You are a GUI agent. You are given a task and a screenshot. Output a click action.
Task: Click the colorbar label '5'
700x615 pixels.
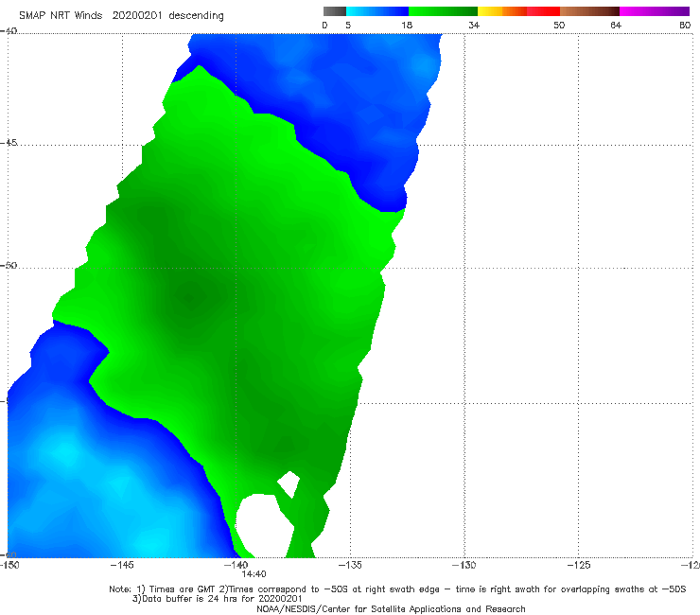[x=348, y=26]
